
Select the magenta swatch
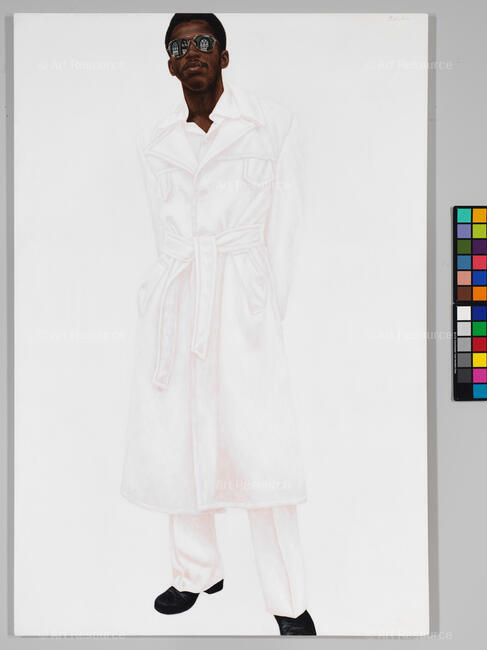[480, 376]
